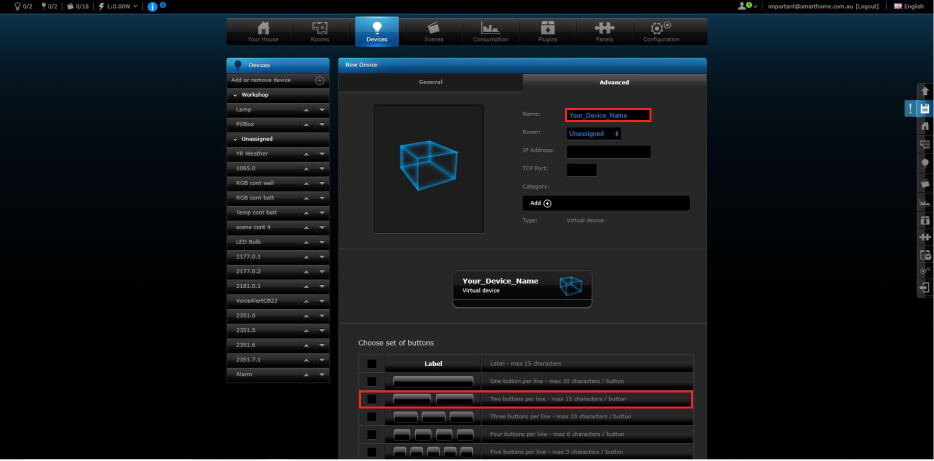Tick the Label button set checkbox
934x461 pixels.
click(372, 363)
